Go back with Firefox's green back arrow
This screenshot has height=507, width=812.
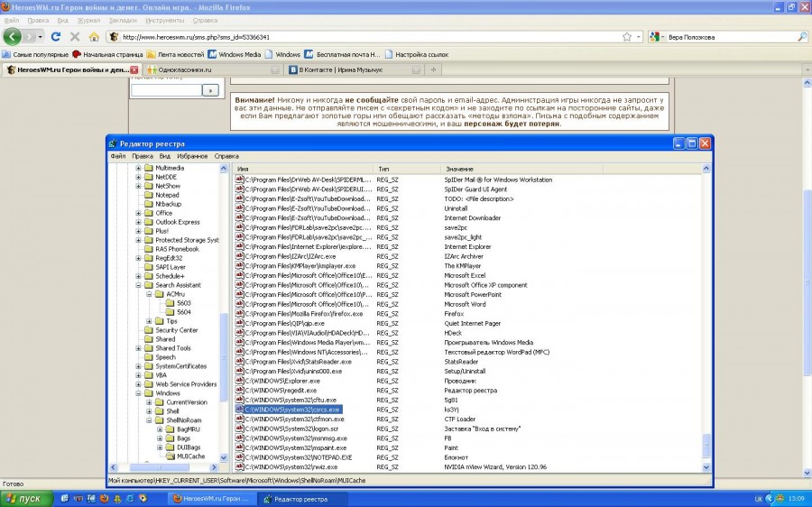pyautogui.click(x=12, y=37)
